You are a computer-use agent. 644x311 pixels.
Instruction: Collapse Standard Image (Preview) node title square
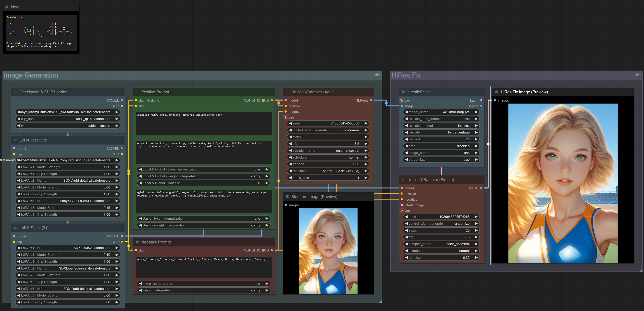tap(287, 197)
